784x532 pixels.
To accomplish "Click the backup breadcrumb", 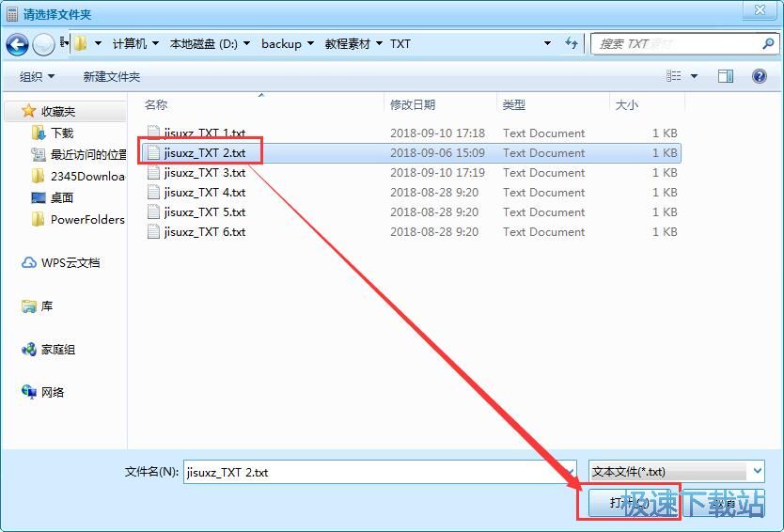I will click(281, 44).
